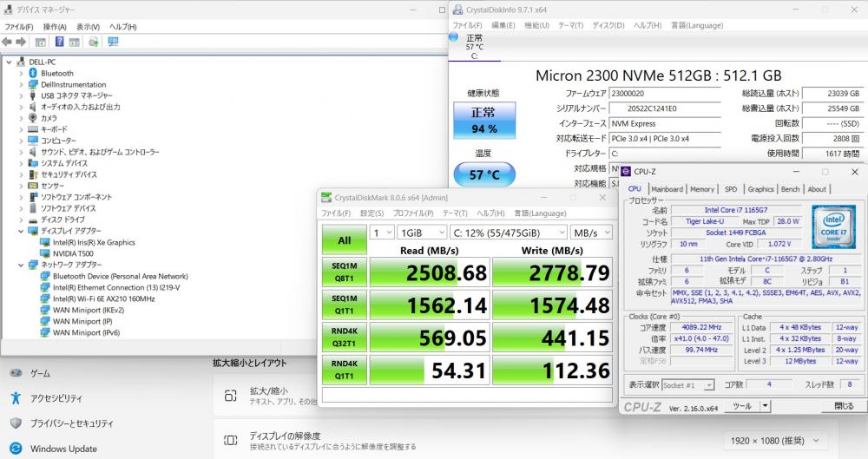Open 表示(V) menu in Device Manager
Viewport: 868px width, 459px height.
click(x=88, y=27)
